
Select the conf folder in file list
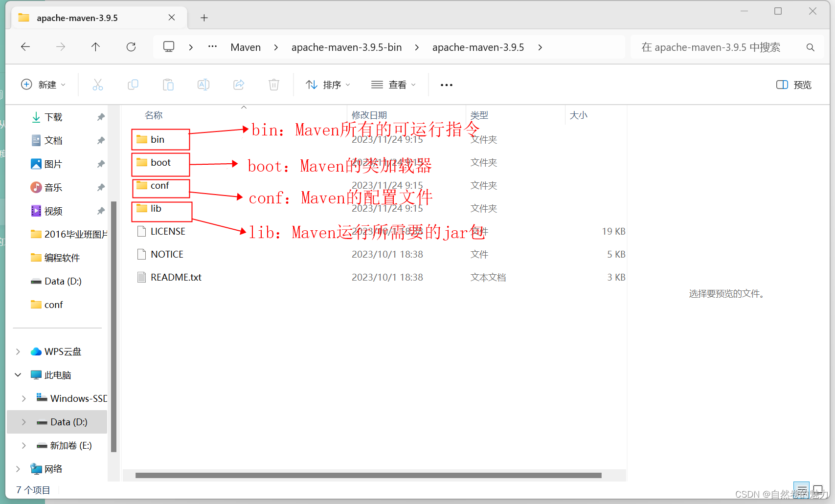pyautogui.click(x=161, y=185)
